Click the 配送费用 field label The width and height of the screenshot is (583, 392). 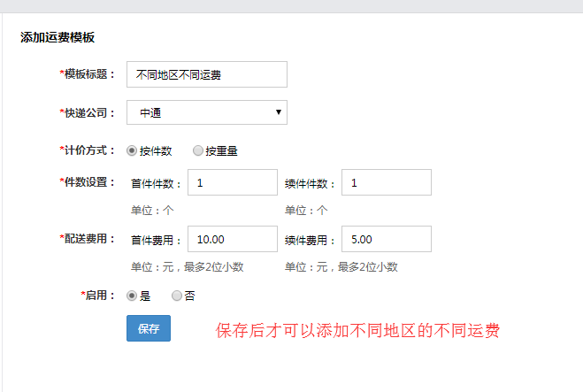[88, 239]
